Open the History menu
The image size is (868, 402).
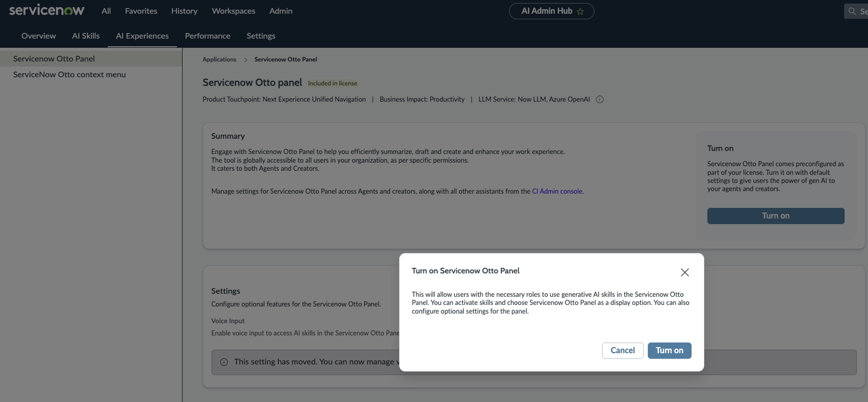pos(184,11)
